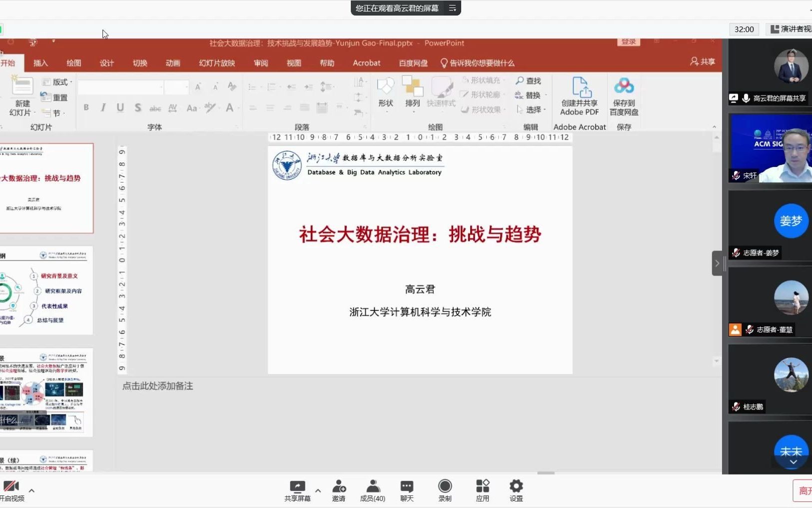The height and width of the screenshot is (508, 812).
Task: Open Shape Effects (形状效果) menu
Action: pos(484,109)
